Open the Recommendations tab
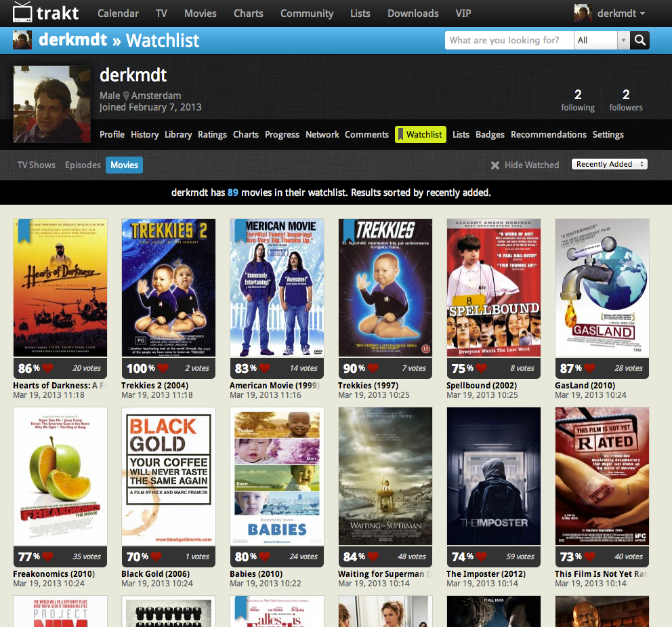Screen dimensions: 672x627 coord(548,135)
